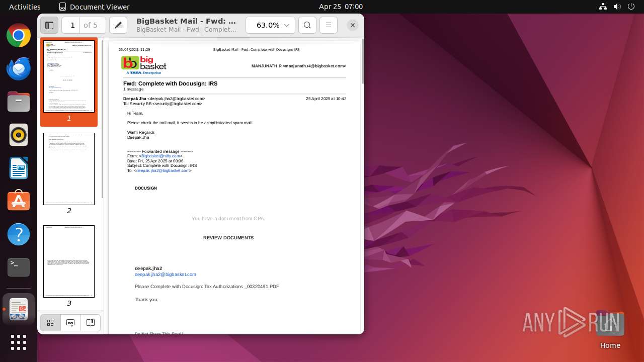
Task: Click the volume icon in top bar
Action: pyautogui.click(x=617, y=7)
